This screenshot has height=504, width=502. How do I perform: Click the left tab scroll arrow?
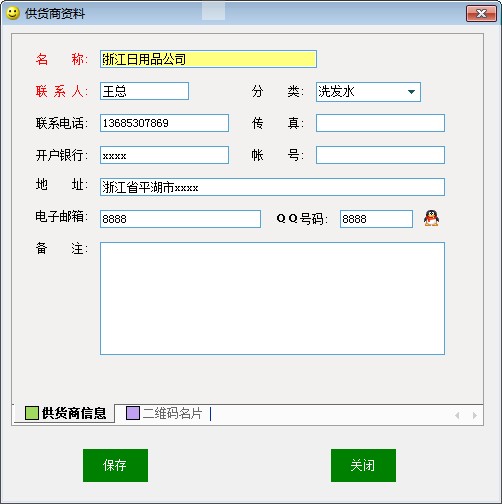pyautogui.click(x=457, y=415)
